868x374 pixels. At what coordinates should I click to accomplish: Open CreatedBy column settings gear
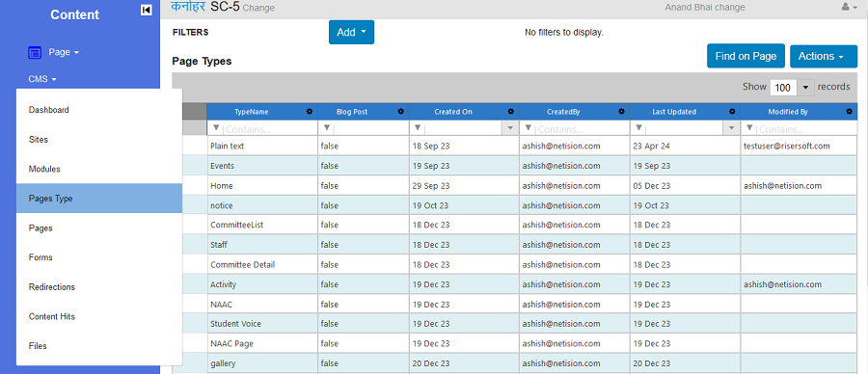pyautogui.click(x=622, y=112)
